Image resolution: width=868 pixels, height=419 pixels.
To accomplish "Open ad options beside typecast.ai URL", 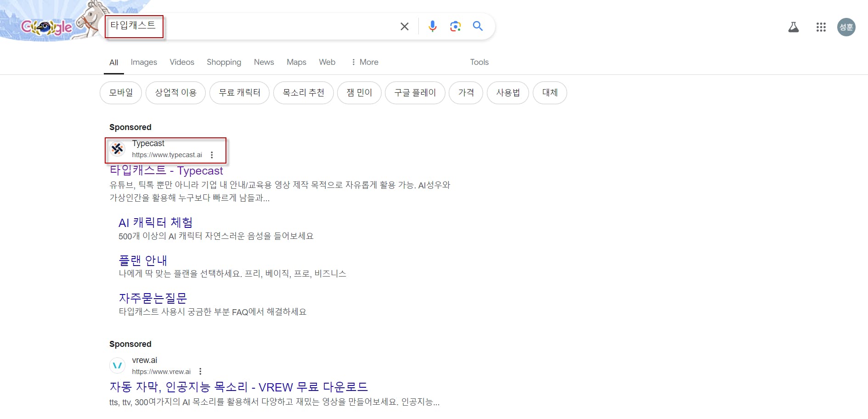I will coord(212,155).
